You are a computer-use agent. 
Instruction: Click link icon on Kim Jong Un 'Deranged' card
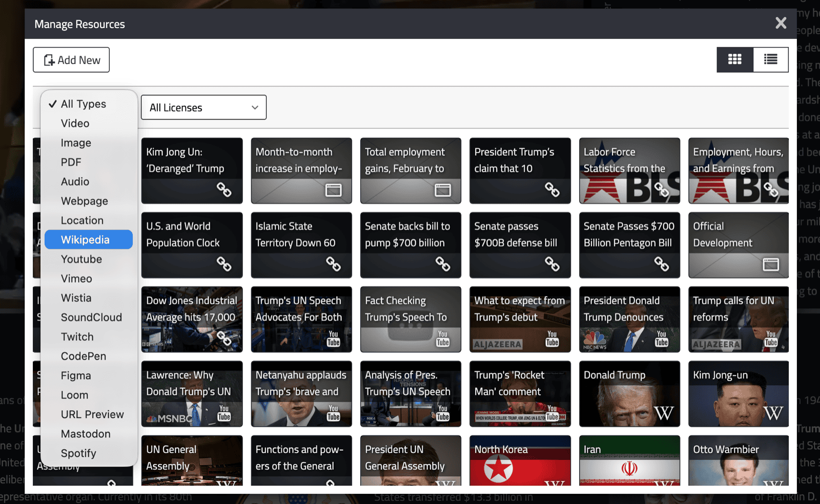(x=224, y=190)
